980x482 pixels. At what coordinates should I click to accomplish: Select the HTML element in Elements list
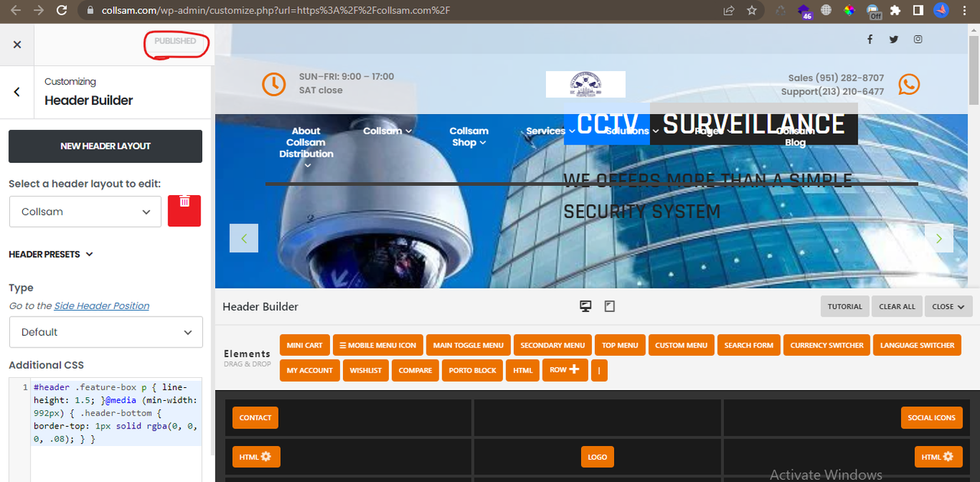click(x=523, y=370)
